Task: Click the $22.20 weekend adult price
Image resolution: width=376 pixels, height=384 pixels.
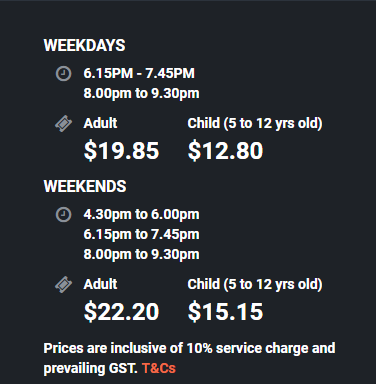Action: click(122, 312)
